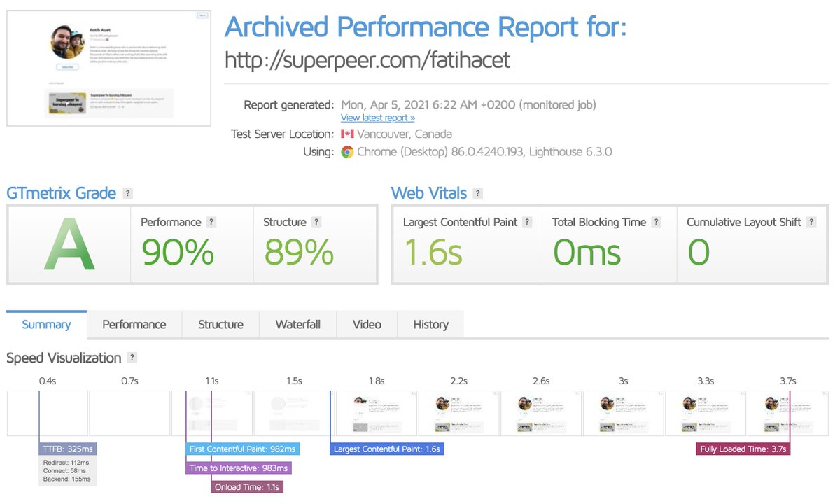
Task: Open the Video tab
Action: pos(367,325)
